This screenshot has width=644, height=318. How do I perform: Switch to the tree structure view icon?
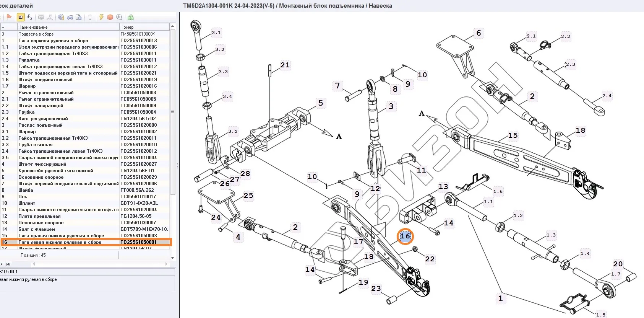click(29, 17)
